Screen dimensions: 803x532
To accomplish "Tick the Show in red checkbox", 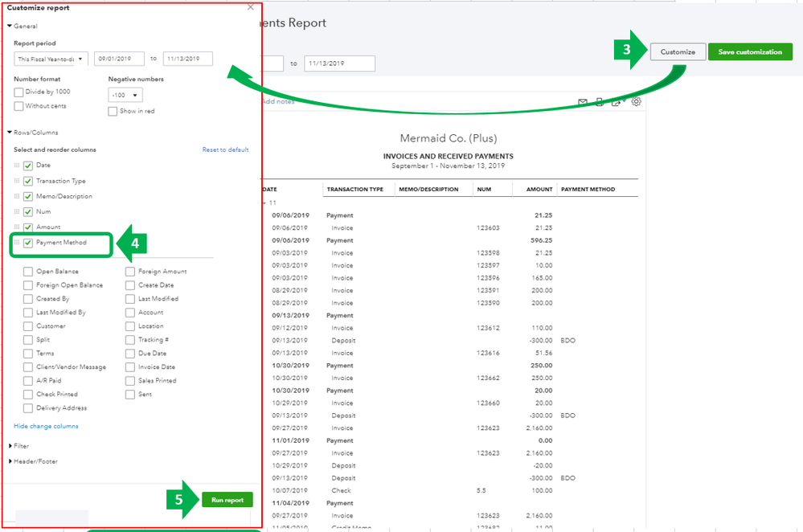I will [x=113, y=111].
